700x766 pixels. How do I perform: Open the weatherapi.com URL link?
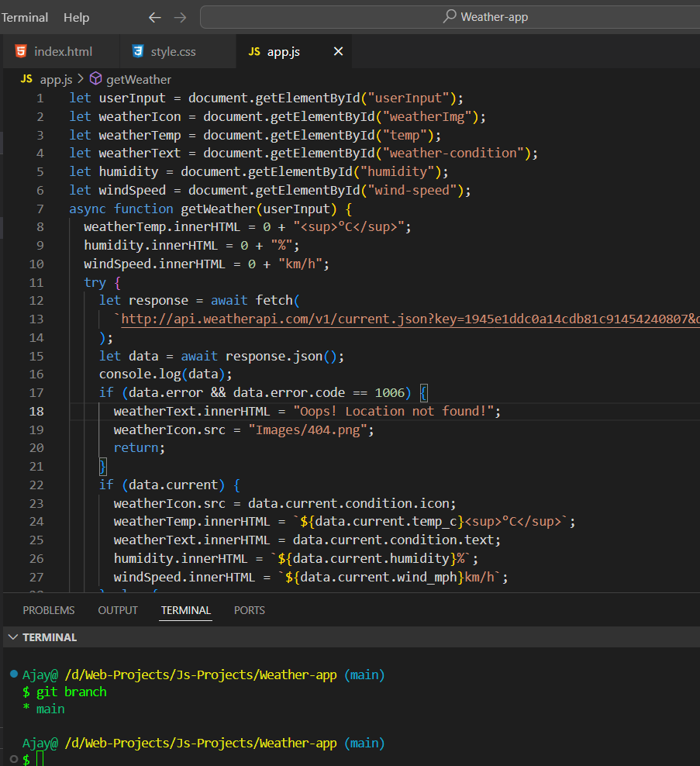pos(410,319)
